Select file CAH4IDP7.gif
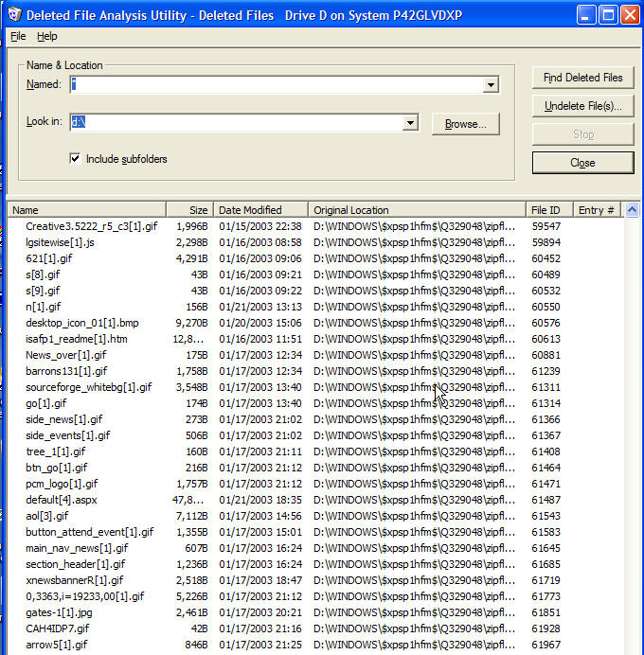This screenshot has width=644, height=655. point(57,628)
